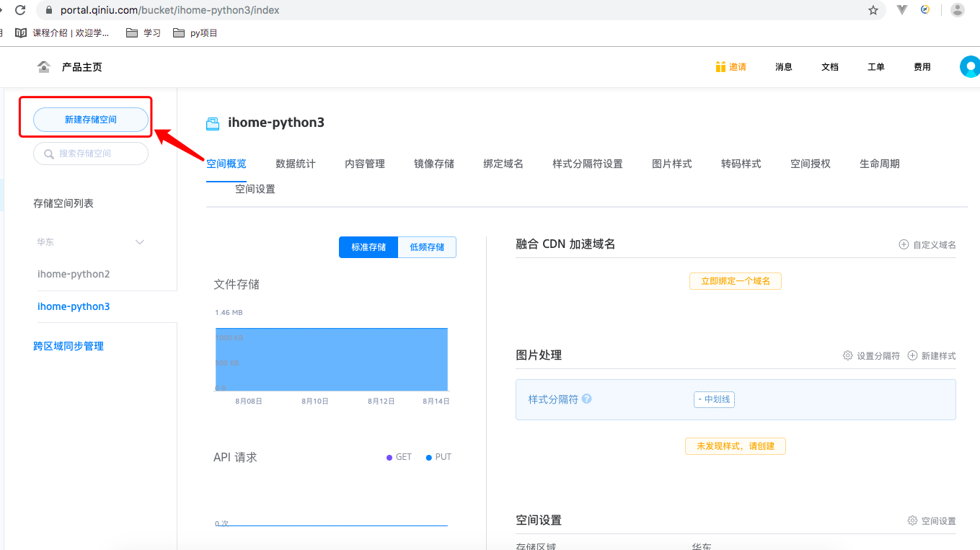
Task: Click the 新建存储空间 button
Action: click(90, 120)
